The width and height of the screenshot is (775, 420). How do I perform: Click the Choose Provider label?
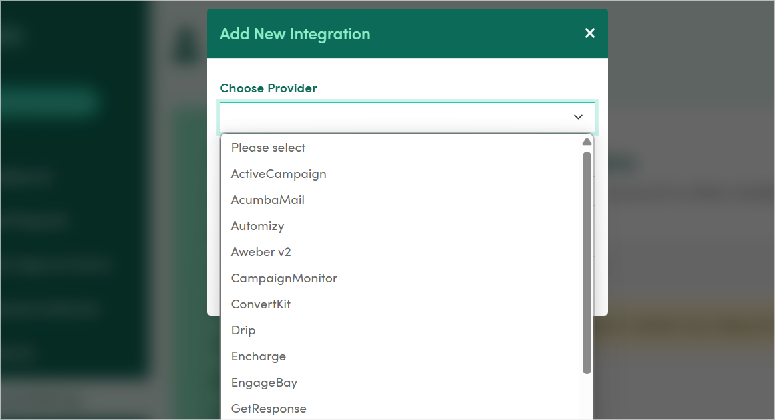point(268,88)
